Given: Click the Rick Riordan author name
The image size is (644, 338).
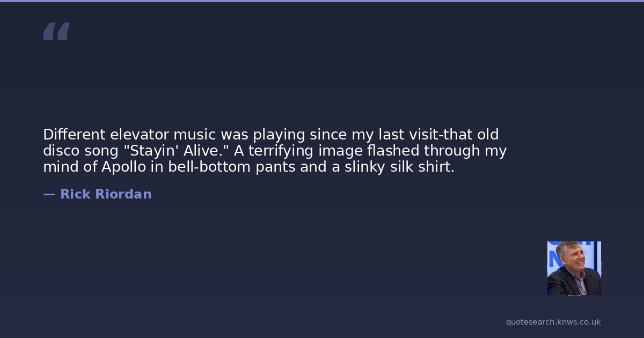Looking at the screenshot, I should point(106,194).
